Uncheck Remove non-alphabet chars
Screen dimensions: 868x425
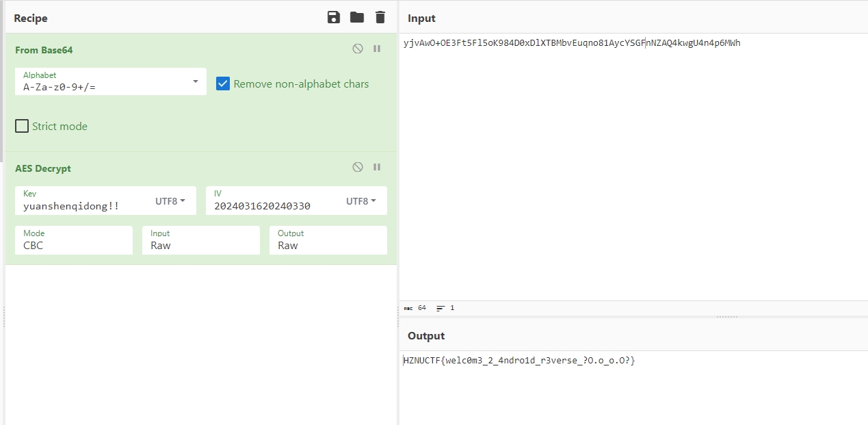223,84
